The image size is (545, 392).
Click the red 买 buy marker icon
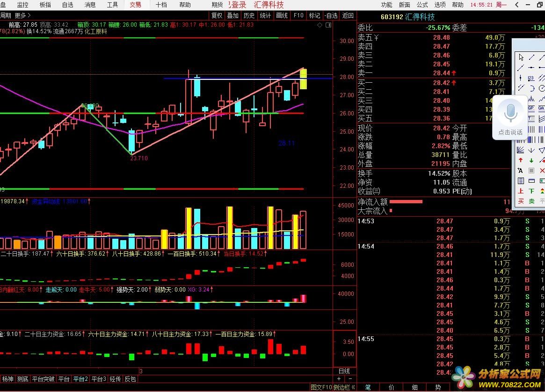coord(521,201)
